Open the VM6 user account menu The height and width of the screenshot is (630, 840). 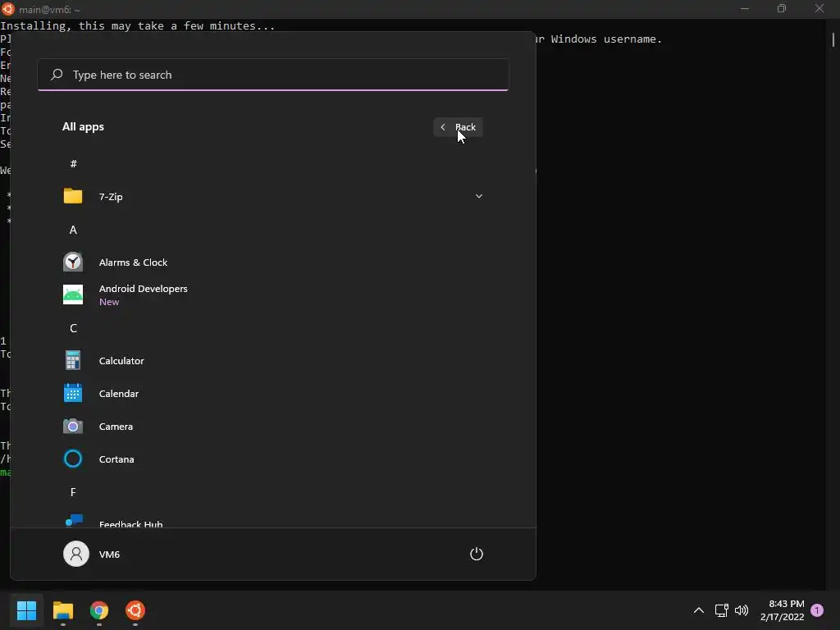pos(92,554)
